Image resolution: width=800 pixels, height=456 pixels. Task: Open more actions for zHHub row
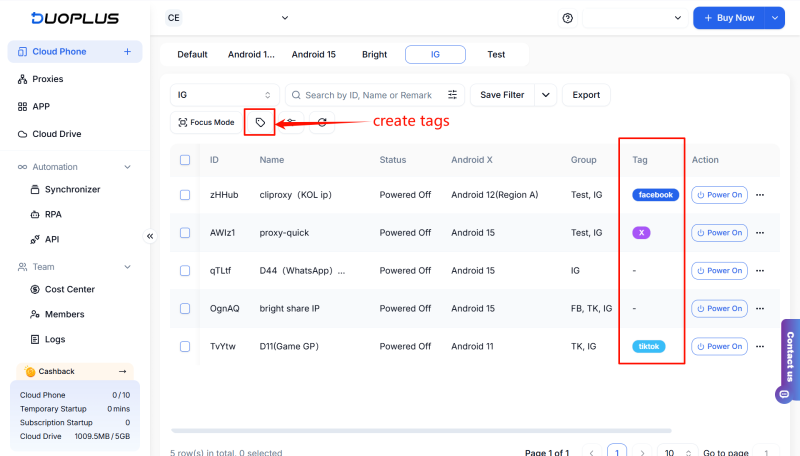coord(760,195)
